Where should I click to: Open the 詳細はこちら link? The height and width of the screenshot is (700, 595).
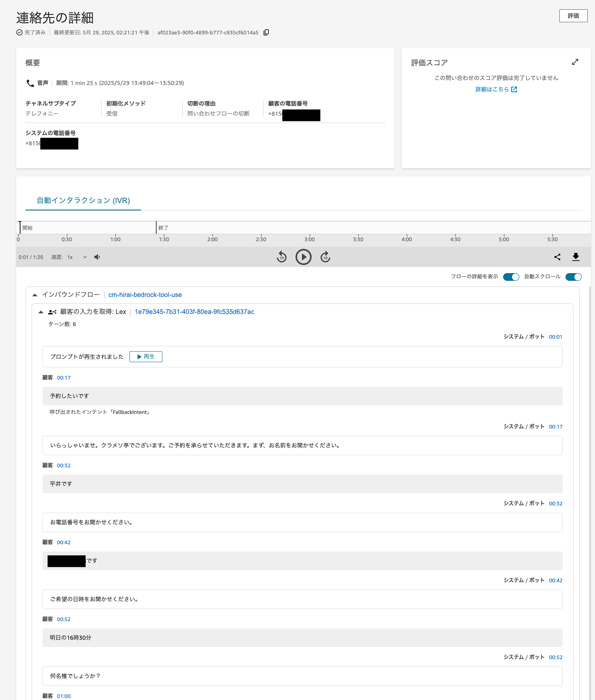coord(492,89)
